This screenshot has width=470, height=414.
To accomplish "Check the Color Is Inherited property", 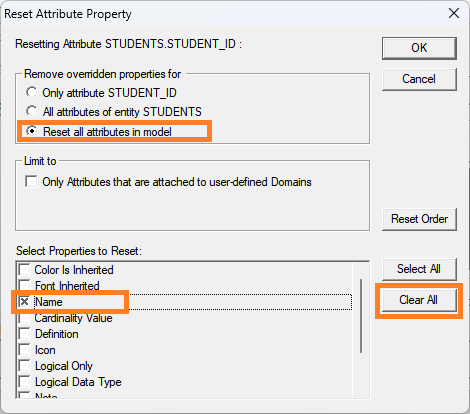I will coord(24,270).
